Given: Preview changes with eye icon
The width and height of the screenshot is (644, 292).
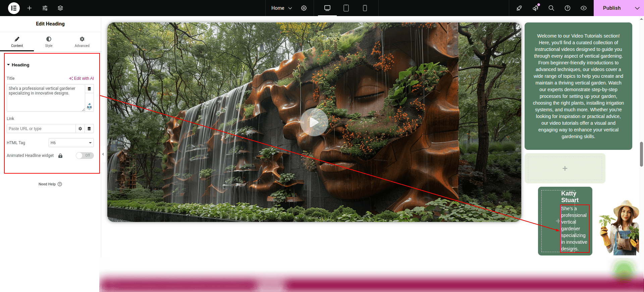Looking at the screenshot, I should (584, 8).
